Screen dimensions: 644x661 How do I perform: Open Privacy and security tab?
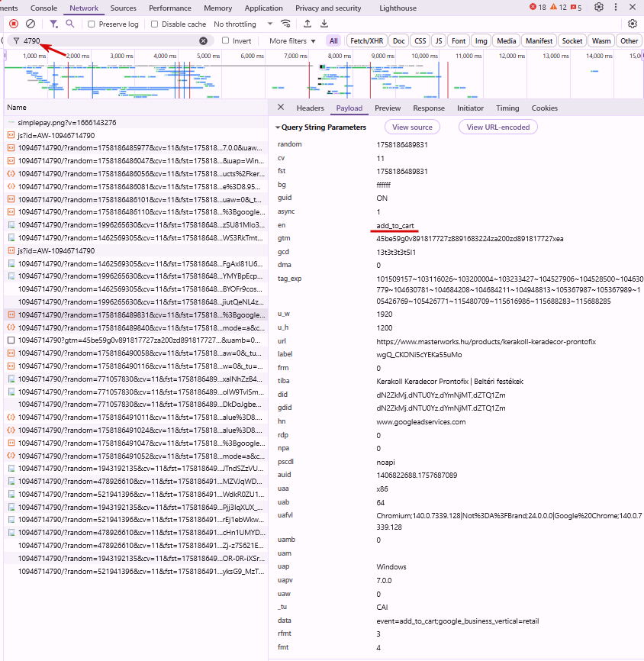(x=328, y=8)
